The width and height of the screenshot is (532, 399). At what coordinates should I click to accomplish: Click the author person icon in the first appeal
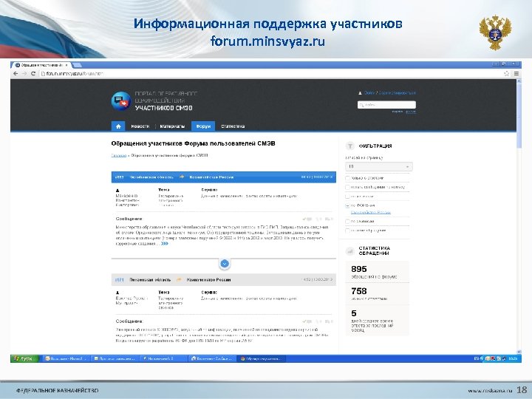pos(117,191)
